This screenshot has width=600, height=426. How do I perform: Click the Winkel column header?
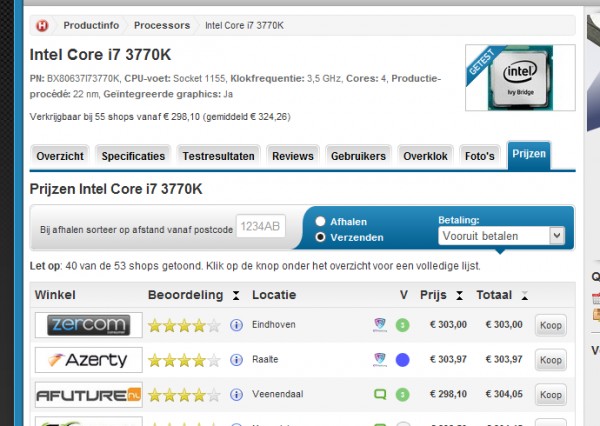55,295
